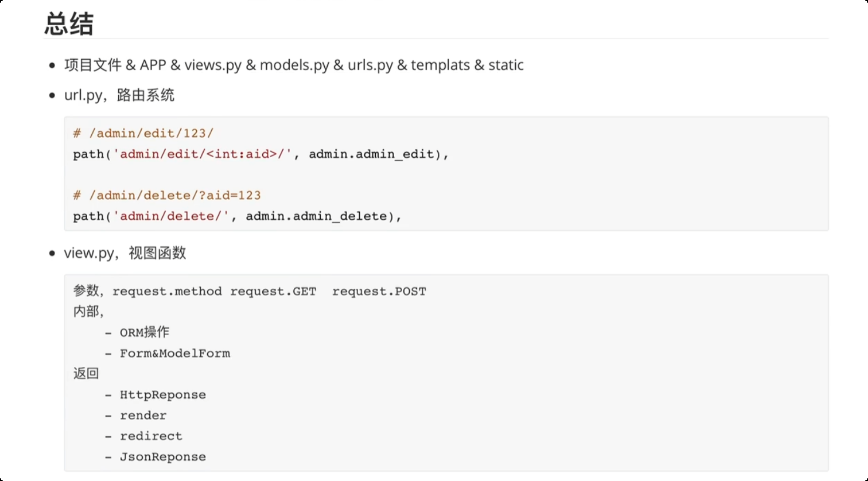This screenshot has width=868, height=481.
Task: Click 'templats' in the first bullet line
Action: tap(440, 65)
